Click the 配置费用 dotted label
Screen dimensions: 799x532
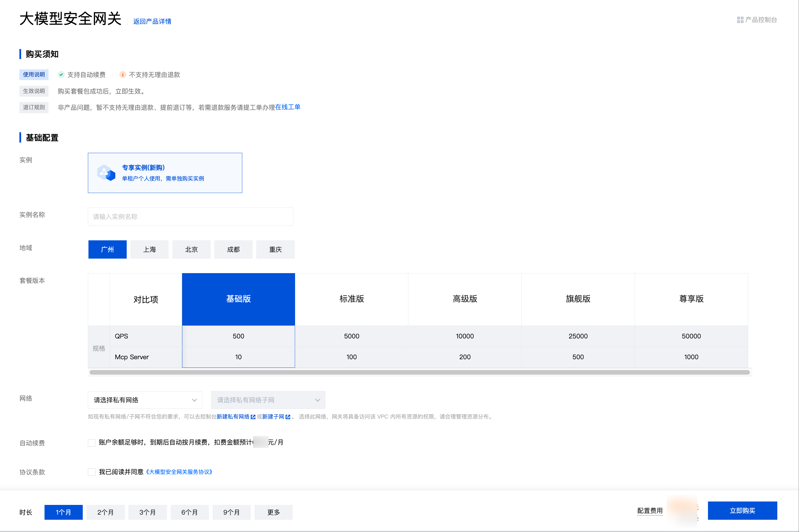(x=650, y=511)
